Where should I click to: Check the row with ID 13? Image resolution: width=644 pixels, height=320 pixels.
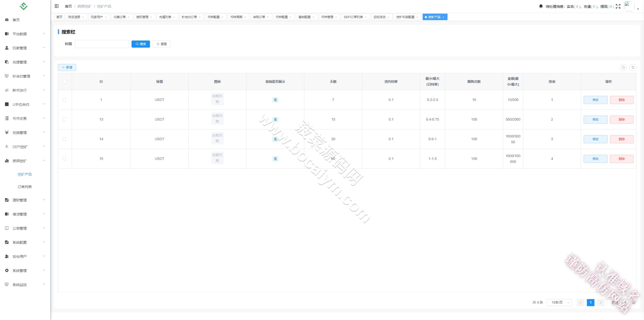[64, 119]
